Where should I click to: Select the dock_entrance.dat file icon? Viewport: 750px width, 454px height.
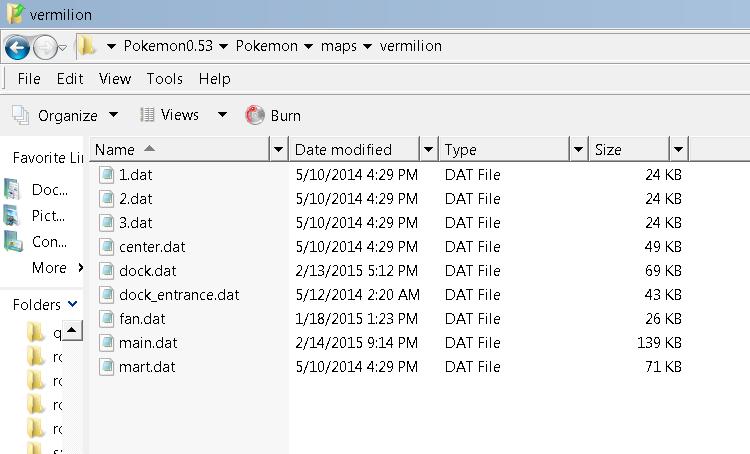point(107,295)
